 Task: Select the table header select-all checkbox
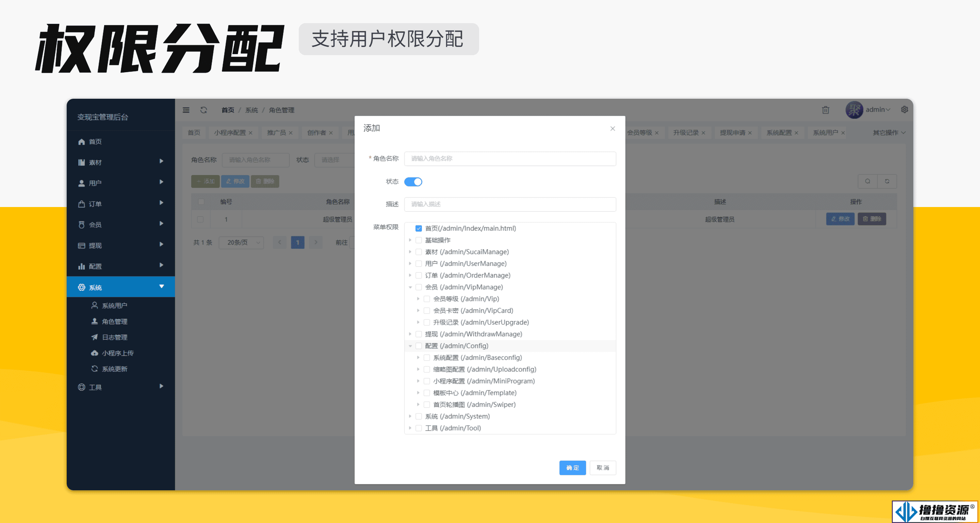(201, 202)
